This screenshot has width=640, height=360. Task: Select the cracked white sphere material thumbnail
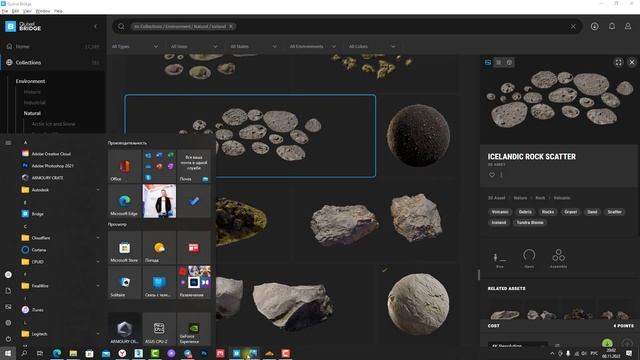click(418, 304)
